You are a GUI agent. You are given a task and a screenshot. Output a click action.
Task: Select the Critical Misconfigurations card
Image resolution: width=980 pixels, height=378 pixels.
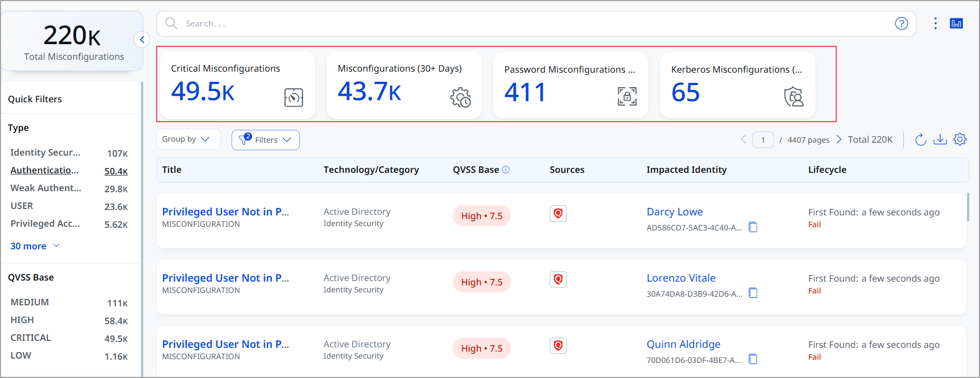(237, 85)
